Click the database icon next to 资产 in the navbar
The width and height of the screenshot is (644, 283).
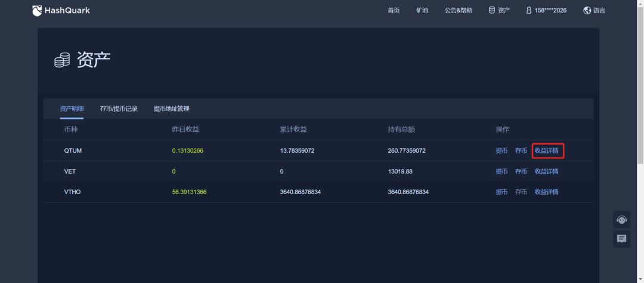[491, 10]
